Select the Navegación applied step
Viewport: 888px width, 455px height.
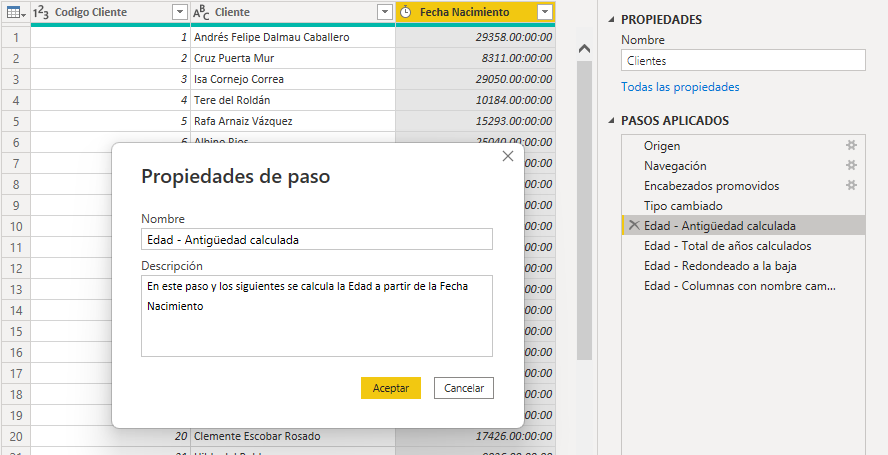[x=743, y=165]
